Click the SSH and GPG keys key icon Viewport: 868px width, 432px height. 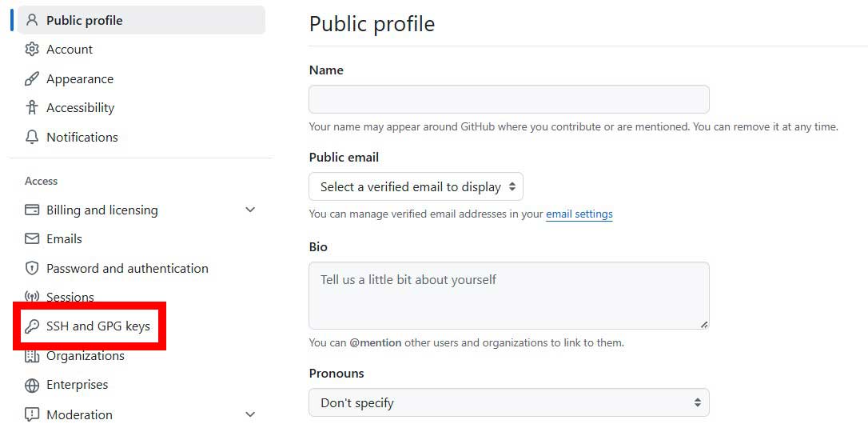tap(32, 326)
